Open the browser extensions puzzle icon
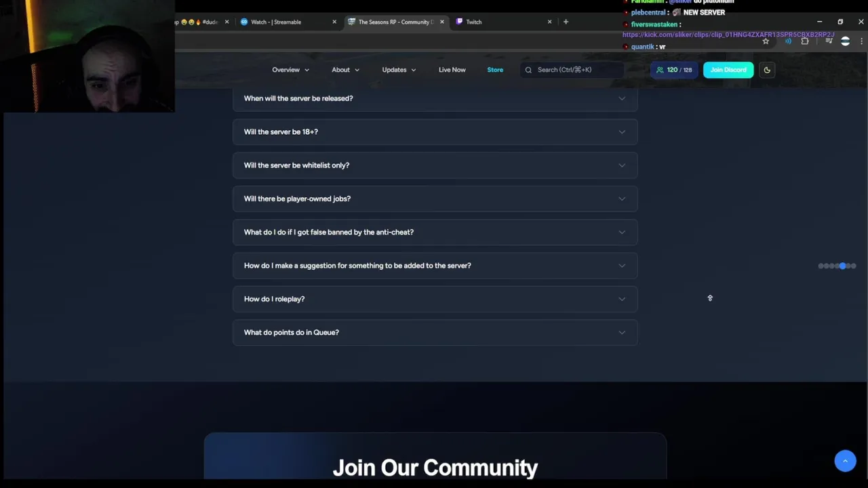This screenshot has width=868, height=488. click(805, 41)
